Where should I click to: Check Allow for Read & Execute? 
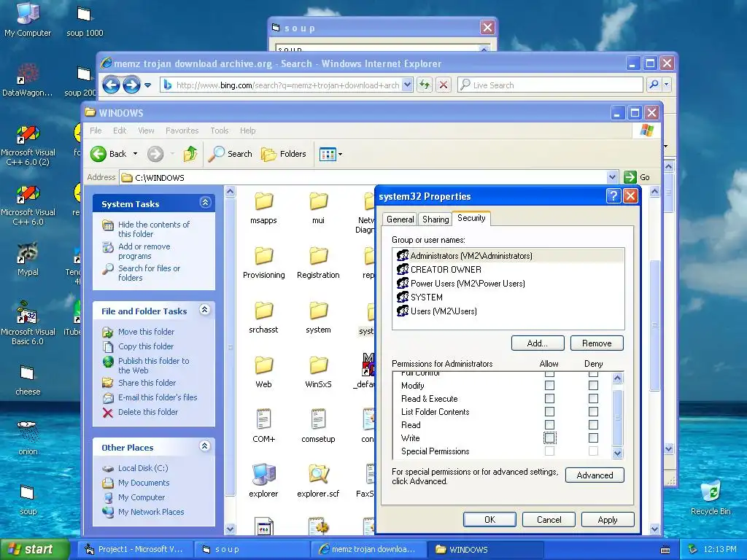pos(549,399)
